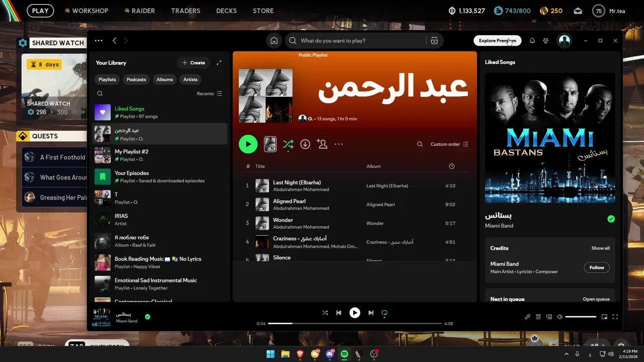
Task: Open the Custom order sort dropdown
Action: [x=449, y=144]
